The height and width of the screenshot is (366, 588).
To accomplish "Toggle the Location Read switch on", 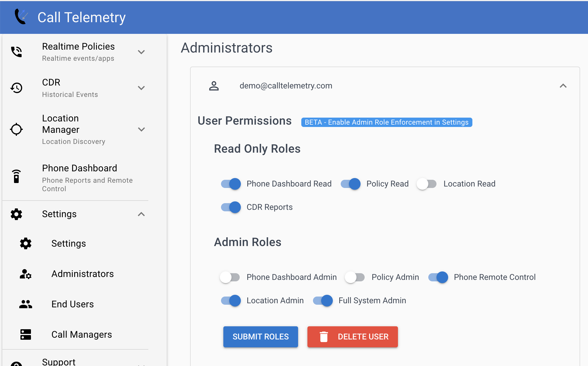I will 426,183.
